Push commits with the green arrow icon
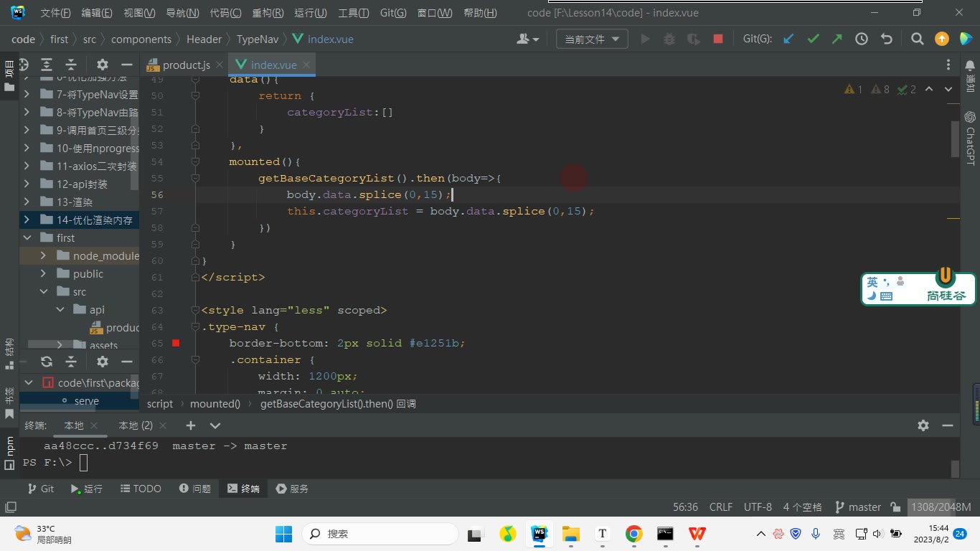 pos(837,39)
